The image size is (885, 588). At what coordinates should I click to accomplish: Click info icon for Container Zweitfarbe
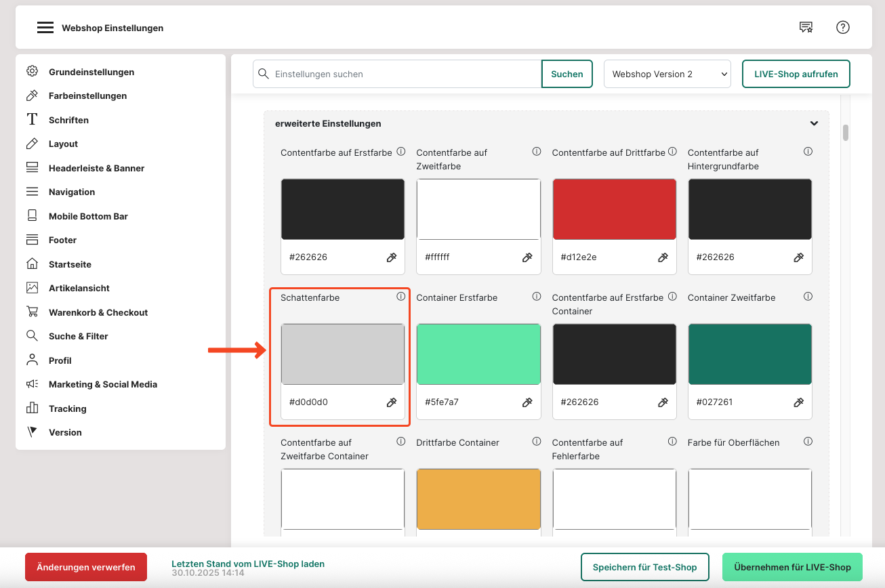coord(808,297)
